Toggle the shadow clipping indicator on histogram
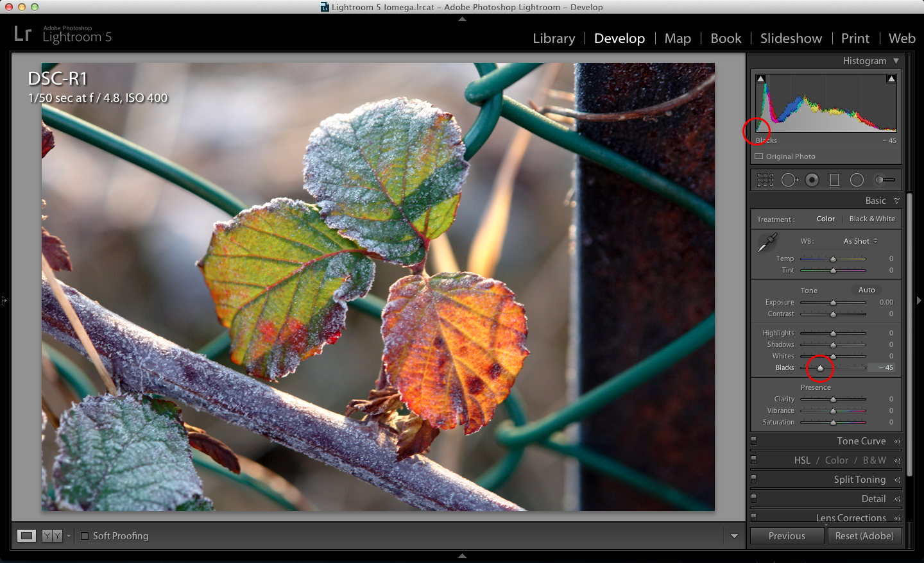Viewport: 924px width, 563px height. click(761, 78)
